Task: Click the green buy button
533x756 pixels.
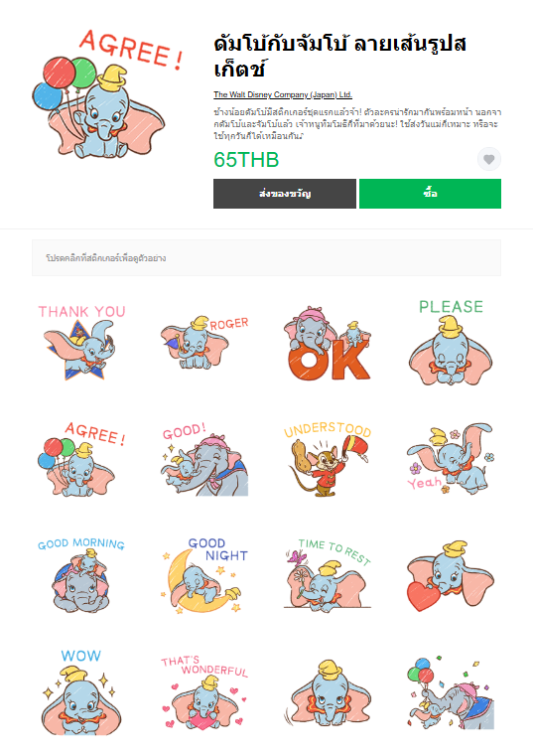Action: [430, 194]
